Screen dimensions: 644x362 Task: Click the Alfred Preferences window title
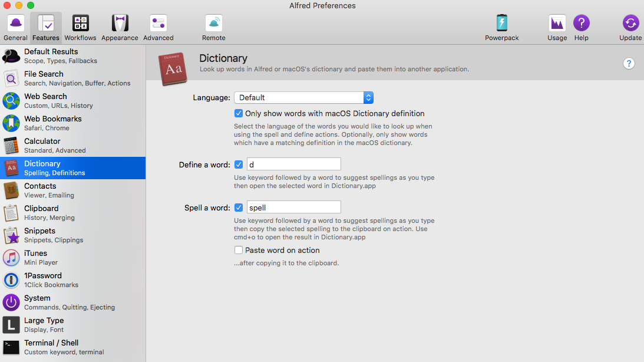pyautogui.click(x=322, y=6)
